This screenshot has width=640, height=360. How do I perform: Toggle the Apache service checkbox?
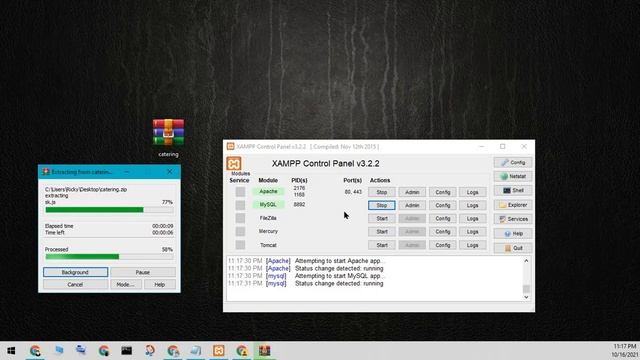pos(240,191)
